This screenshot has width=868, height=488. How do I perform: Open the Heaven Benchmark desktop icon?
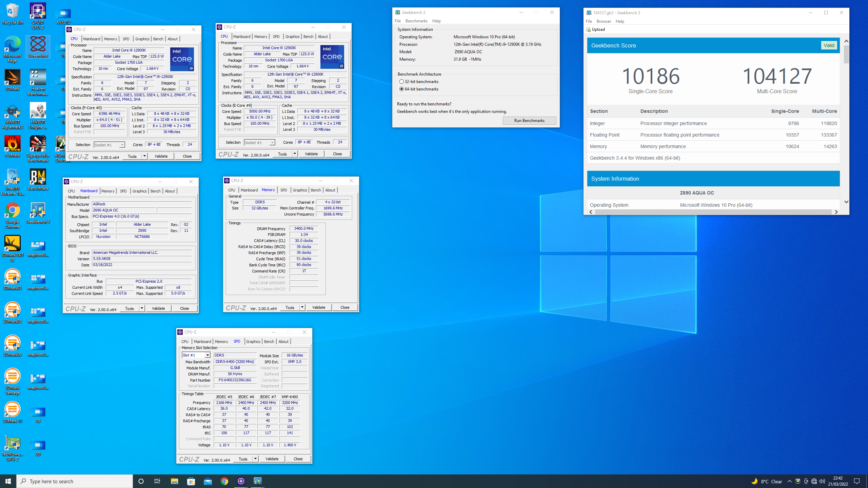click(x=38, y=83)
